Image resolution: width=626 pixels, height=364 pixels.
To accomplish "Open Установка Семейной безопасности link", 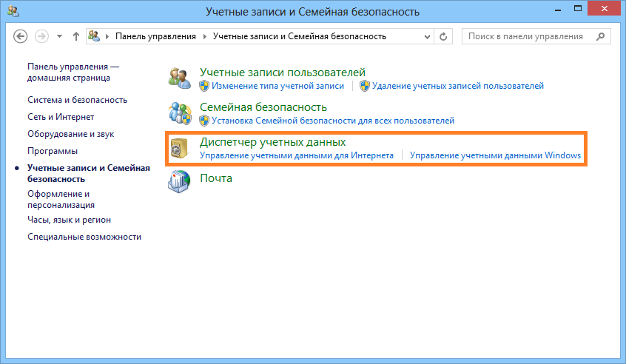I will [332, 121].
